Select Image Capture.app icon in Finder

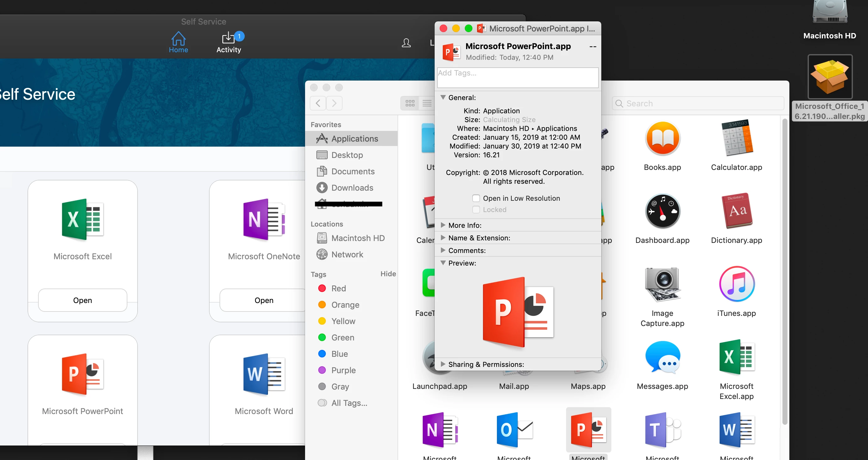pos(662,284)
